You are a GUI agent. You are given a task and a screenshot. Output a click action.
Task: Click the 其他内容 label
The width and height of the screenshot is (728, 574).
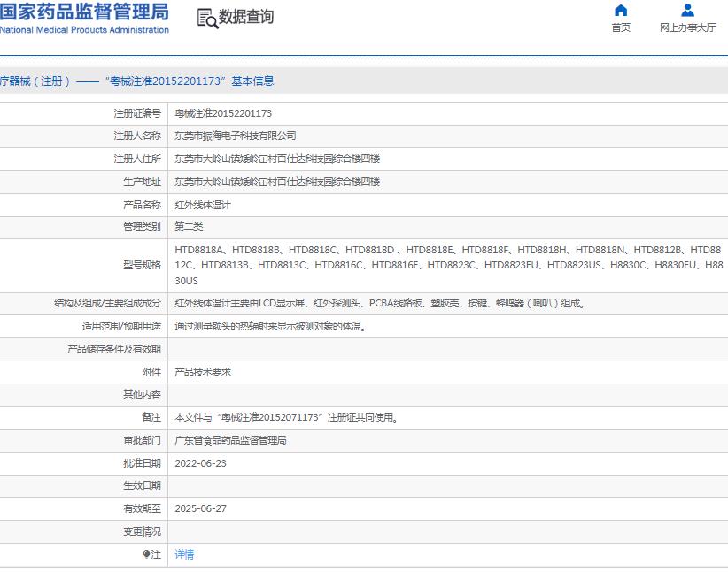click(x=142, y=394)
